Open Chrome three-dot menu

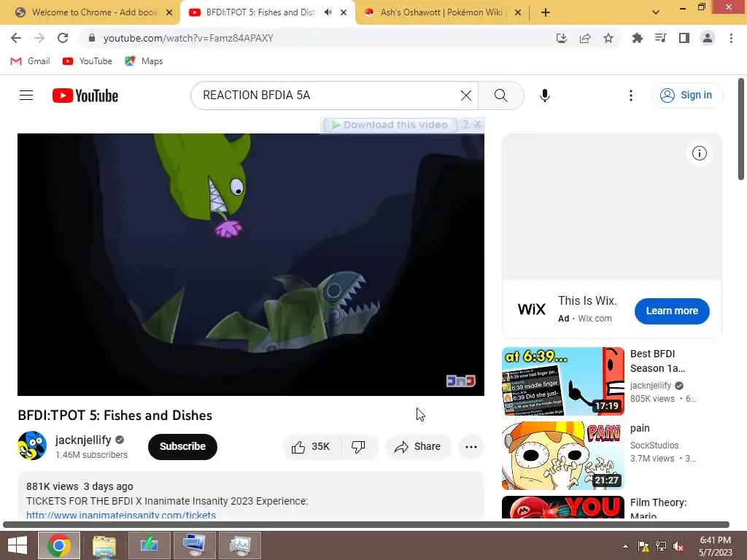tap(731, 38)
